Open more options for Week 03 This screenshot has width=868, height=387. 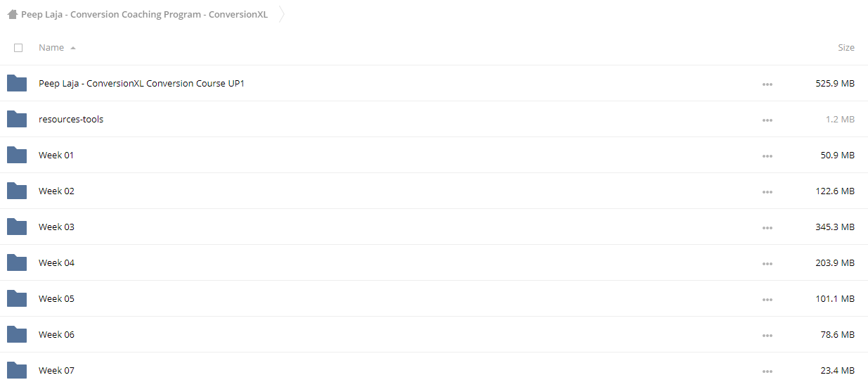coord(767,227)
